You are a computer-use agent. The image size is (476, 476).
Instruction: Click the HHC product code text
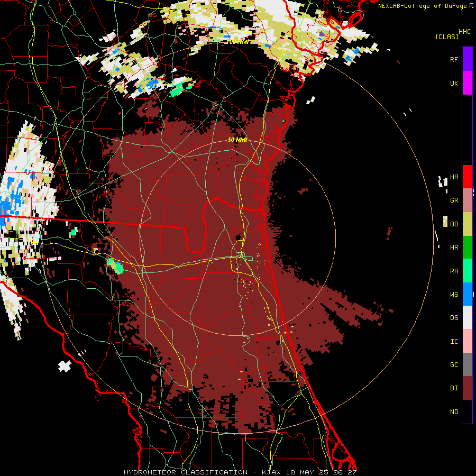pos(465,32)
